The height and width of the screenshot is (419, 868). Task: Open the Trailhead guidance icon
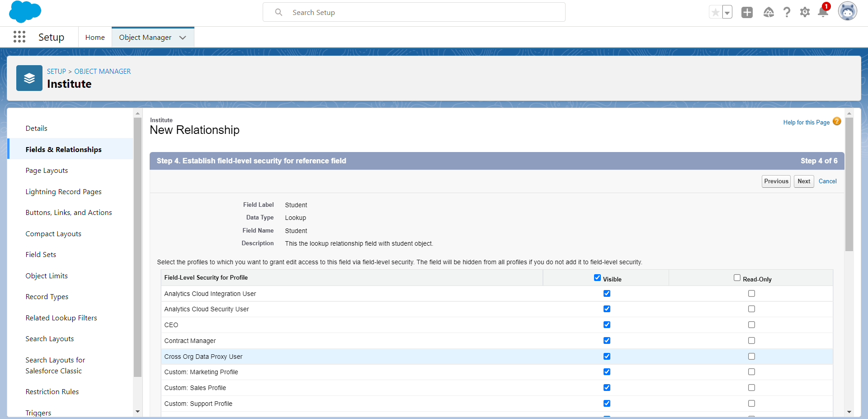(x=769, y=12)
